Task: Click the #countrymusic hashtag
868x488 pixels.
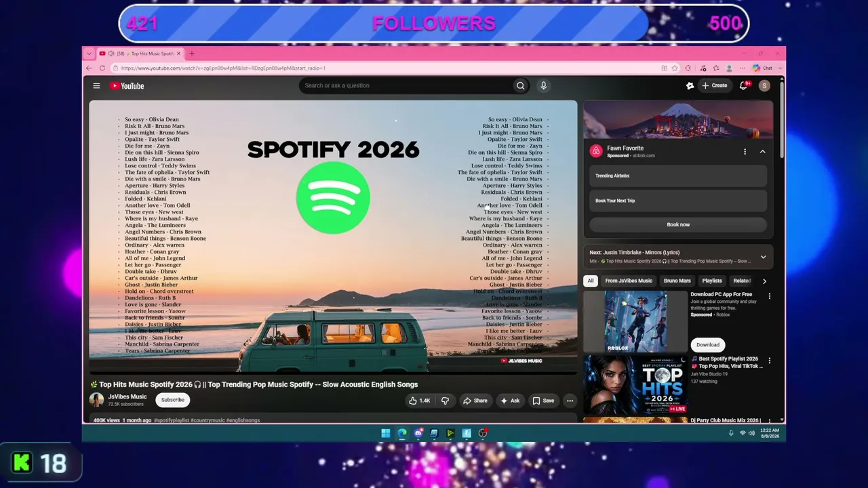Action: coord(208,420)
